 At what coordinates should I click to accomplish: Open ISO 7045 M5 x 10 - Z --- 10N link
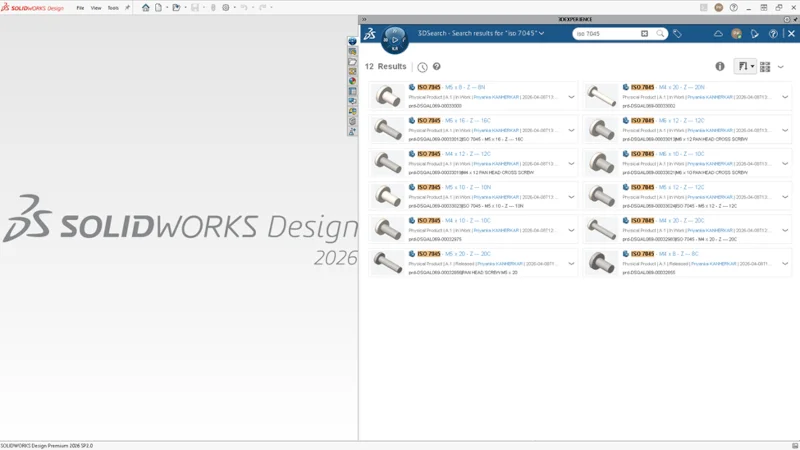tap(454, 187)
